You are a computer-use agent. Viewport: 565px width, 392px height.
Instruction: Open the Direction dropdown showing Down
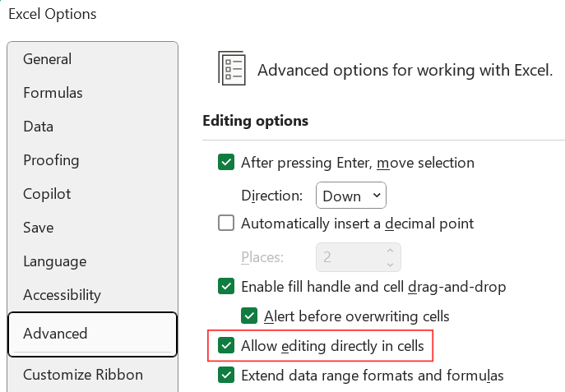point(351,196)
